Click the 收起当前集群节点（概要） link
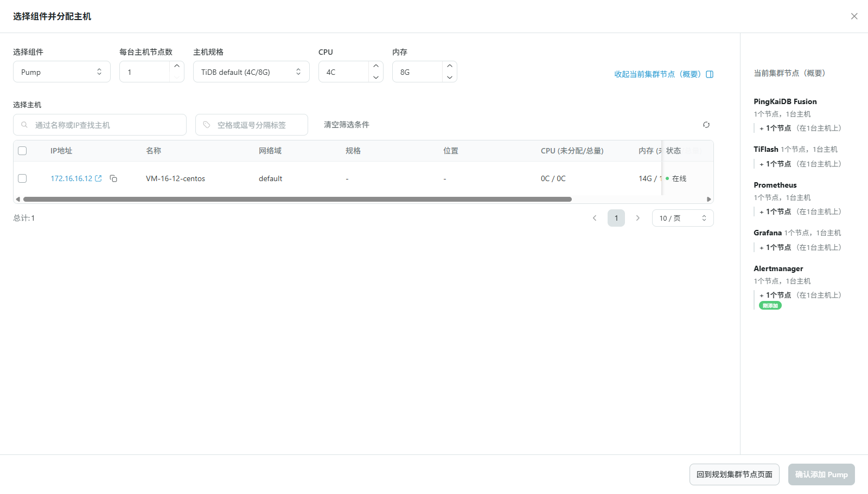Viewport: 868px width, 494px height. [x=663, y=74]
